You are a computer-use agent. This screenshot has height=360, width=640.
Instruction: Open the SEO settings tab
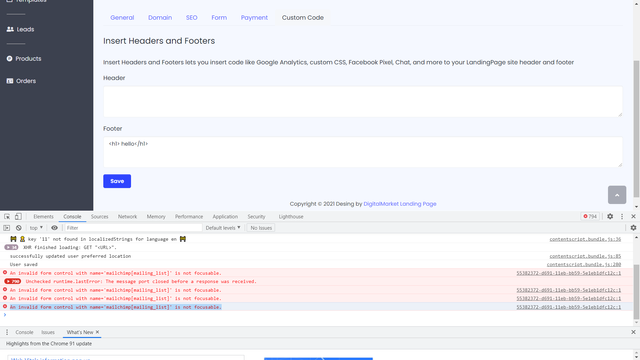191,18
